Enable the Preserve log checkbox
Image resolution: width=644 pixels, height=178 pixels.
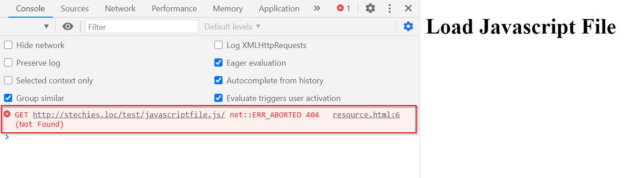[x=8, y=63]
